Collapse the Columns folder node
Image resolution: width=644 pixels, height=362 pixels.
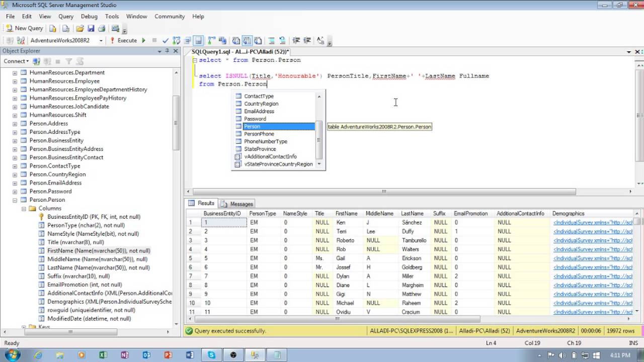tap(24, 209)
